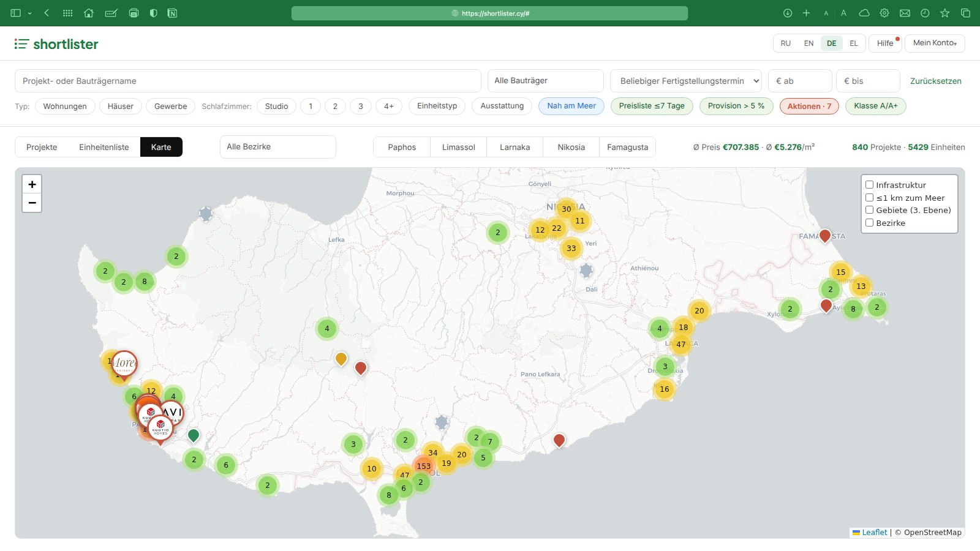The height and width of the screenshot is (551, 980).
Task: Open the Hilfe help button
Action: click(885, 43)
